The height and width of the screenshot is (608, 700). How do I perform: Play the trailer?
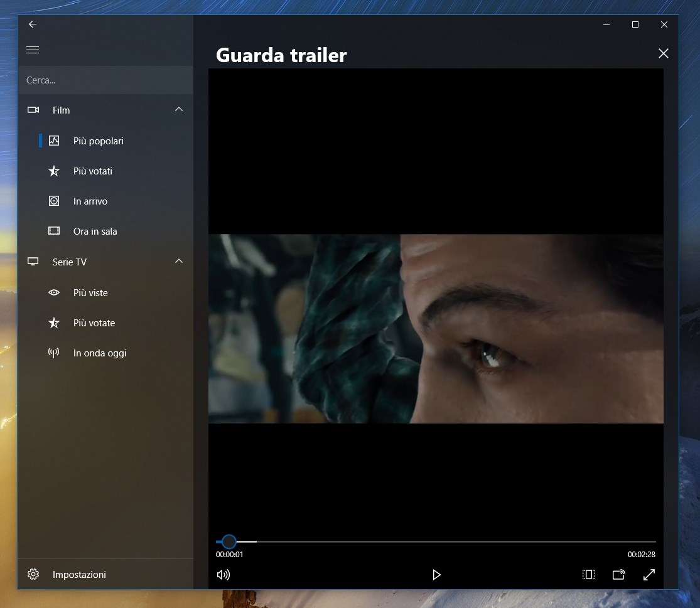click(x=436, y=575)
